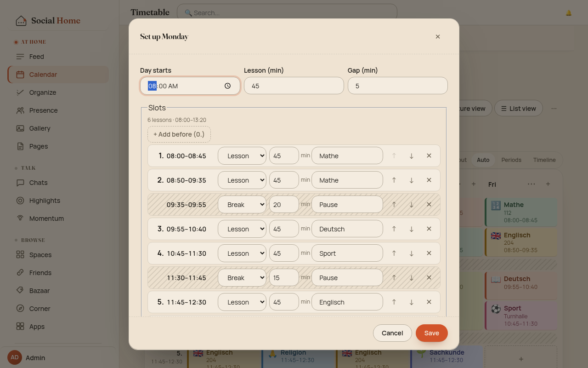Image resolution: width=588 pixels, height=368 pixels.
Task: Open Gallery in the sidebar
Action: click(x=58, y=128)
